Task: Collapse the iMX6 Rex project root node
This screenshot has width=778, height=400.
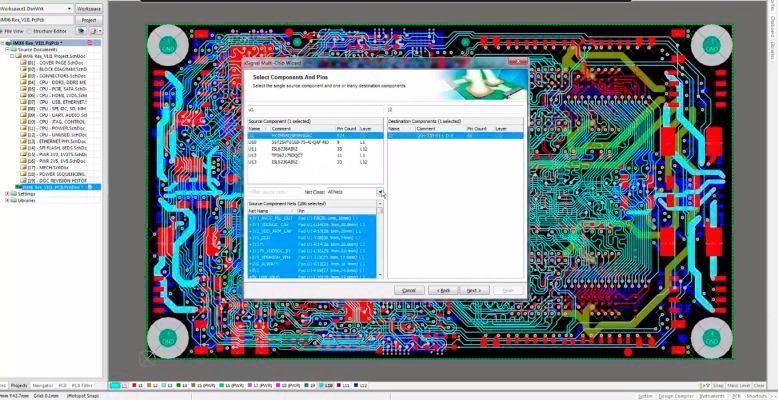Action: coord(2,43)
